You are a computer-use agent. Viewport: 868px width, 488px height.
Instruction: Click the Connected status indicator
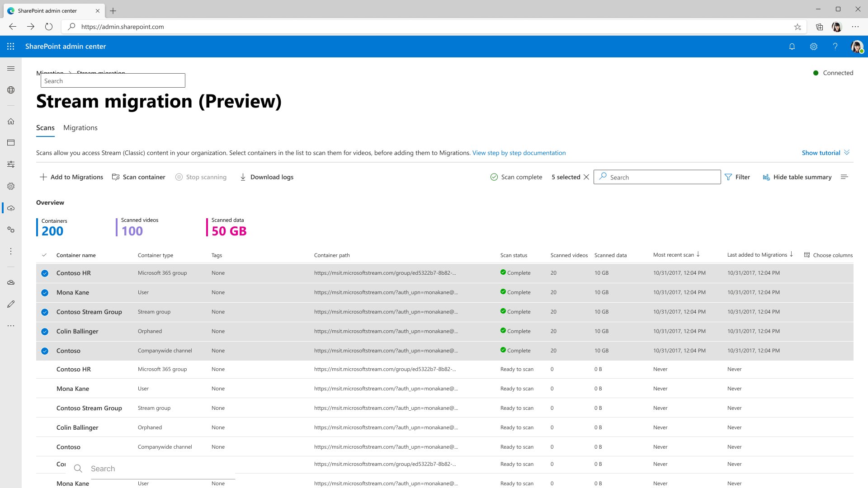point(833,73)
